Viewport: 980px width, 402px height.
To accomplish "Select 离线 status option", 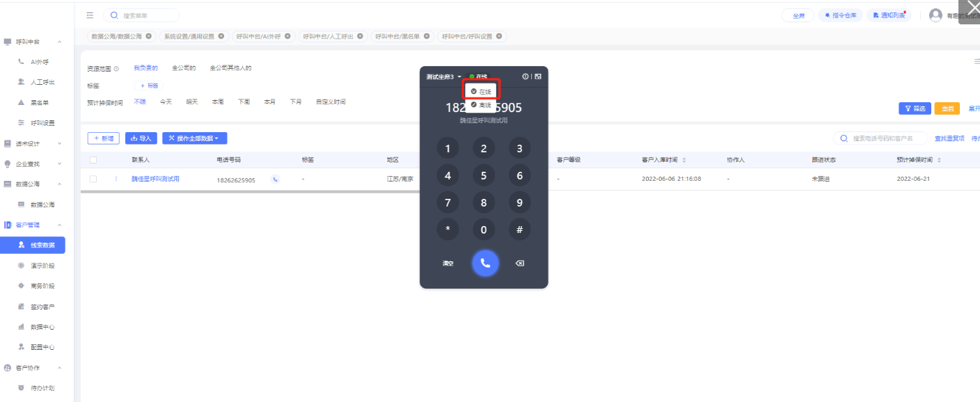I will (x=481, y=105).
